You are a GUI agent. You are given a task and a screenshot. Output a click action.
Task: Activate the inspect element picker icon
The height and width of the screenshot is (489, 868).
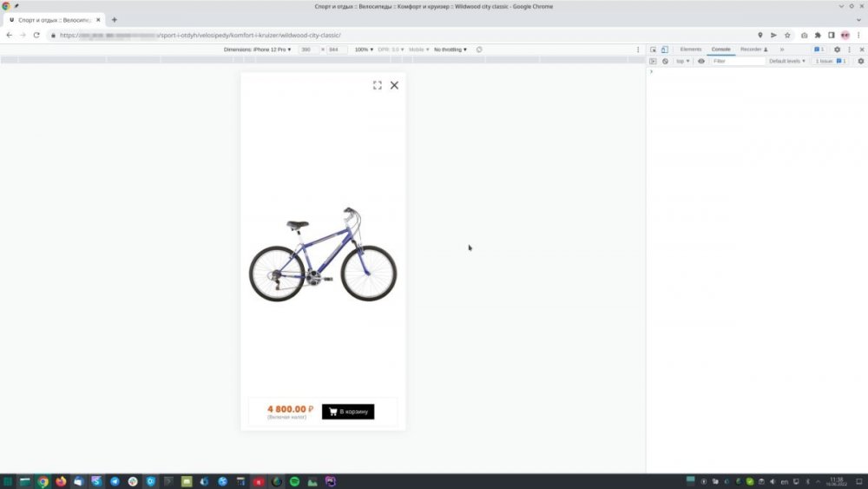tap(654, 50)
